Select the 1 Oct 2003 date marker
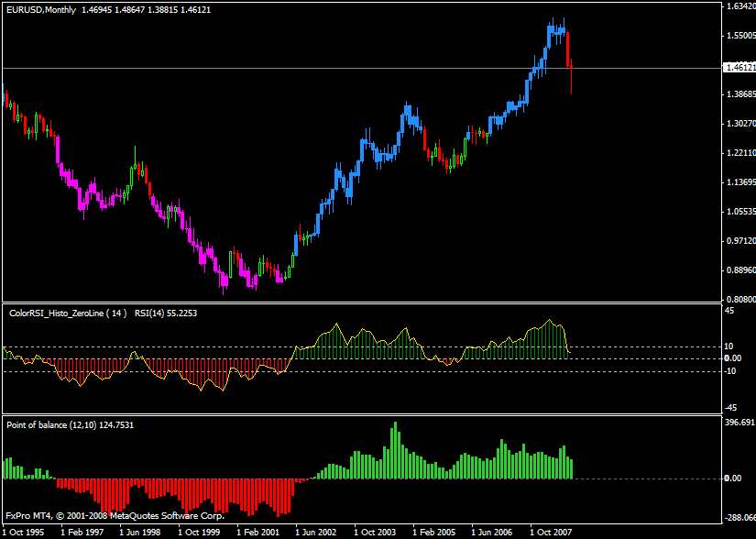This screenshot has height=539, width=756. point(376,532)
